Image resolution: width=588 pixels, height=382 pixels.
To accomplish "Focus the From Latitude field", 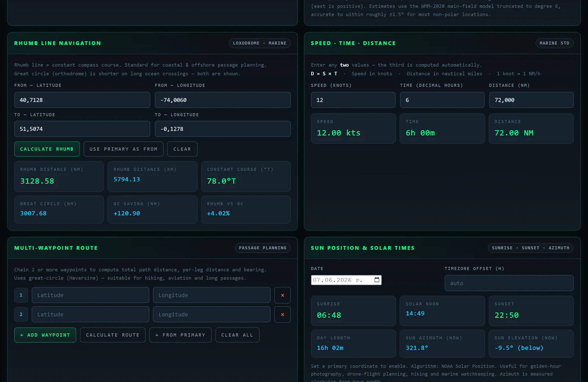I will pyautogui.click(x=82, y=100).
